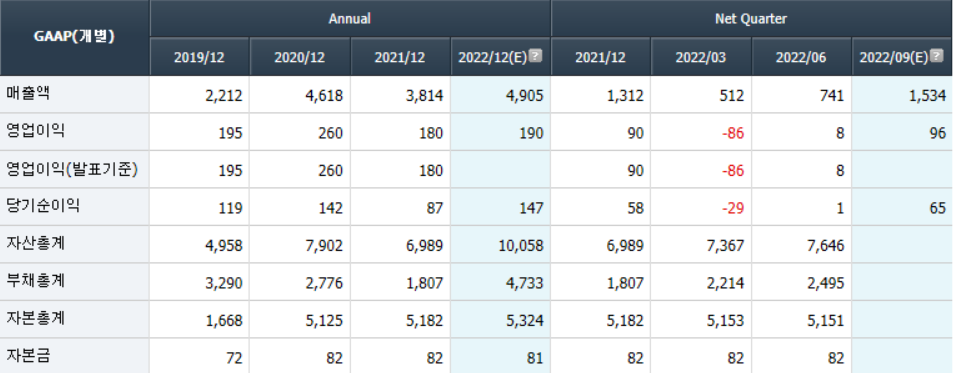Select the GAAP(개별) header cell
The image size is (953, 373).
pyautogui.click(x=75, y=38)
